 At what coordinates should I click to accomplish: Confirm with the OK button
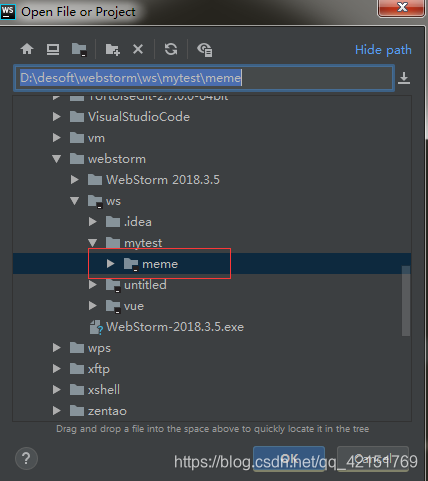coord(289,459)
